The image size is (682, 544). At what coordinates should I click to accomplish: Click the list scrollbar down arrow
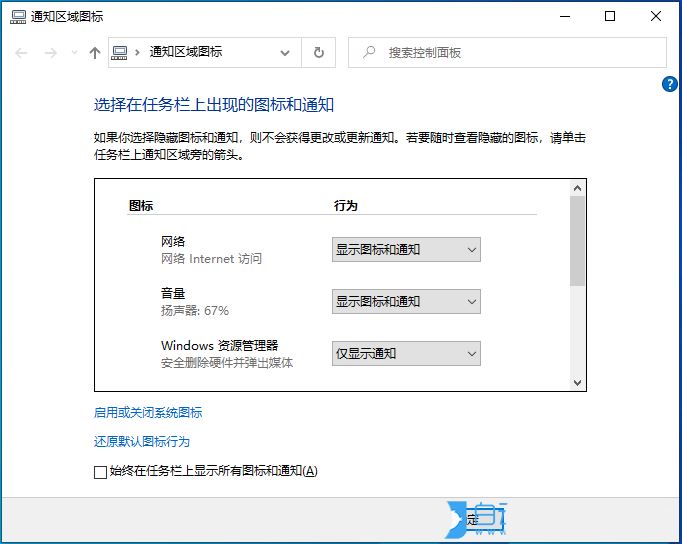[578, 383]
